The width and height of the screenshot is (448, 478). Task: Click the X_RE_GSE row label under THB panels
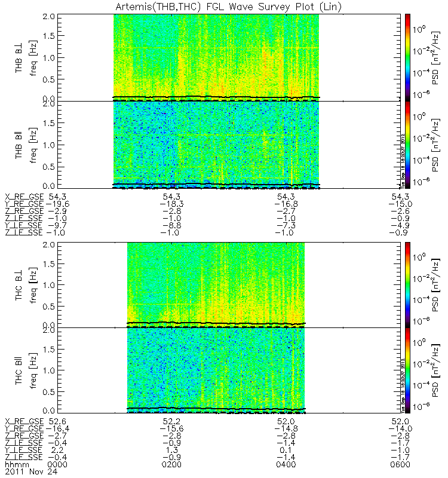coord(24,197)
